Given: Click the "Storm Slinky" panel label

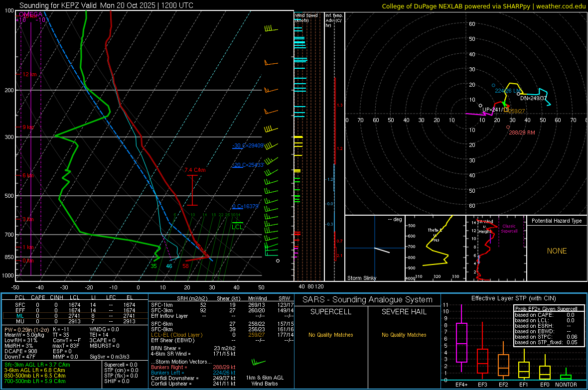Looking at the screenshot, I should coord(361,278).
